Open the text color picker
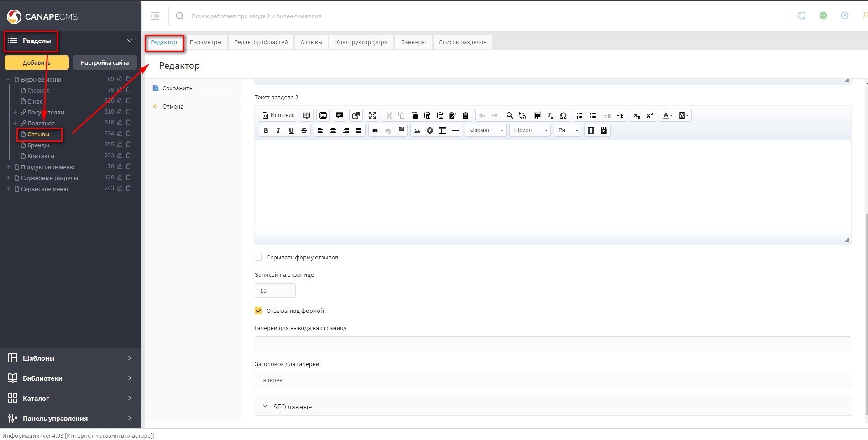Screen dimensions: 868x440 (667, 115)
